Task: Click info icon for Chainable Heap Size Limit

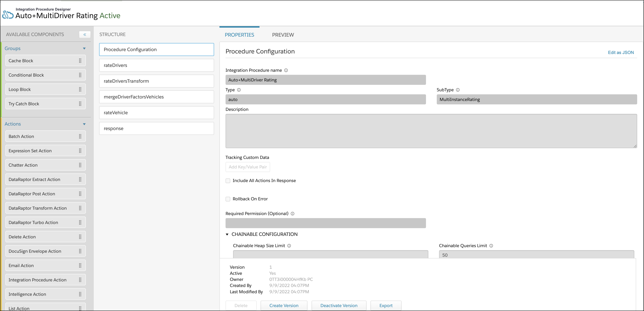Action: [x=289, y=246]
